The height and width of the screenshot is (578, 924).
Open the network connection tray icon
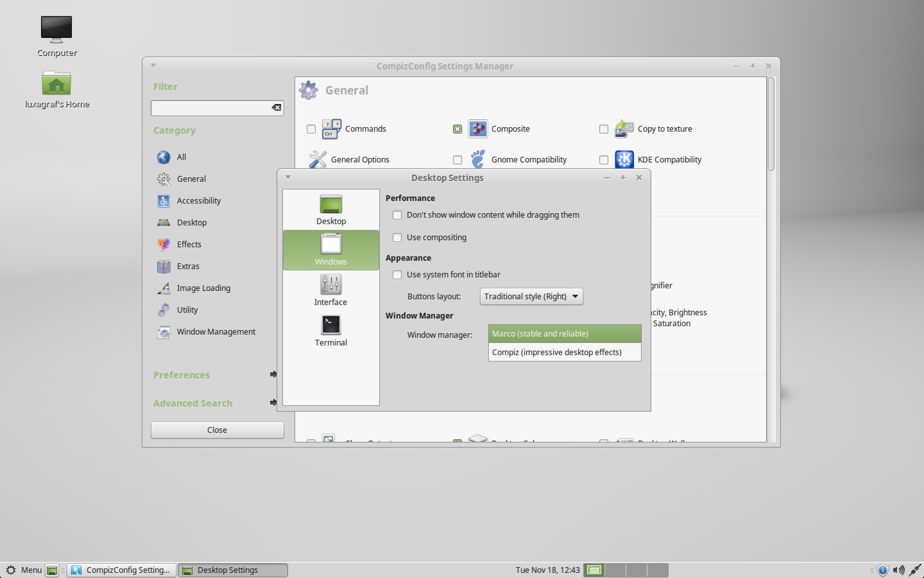(x=915, y=570)
